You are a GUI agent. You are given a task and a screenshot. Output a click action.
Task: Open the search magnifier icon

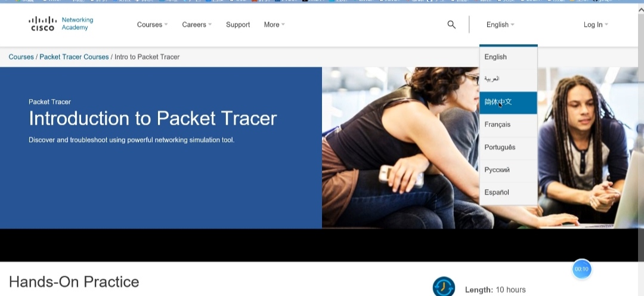point(451,24)
